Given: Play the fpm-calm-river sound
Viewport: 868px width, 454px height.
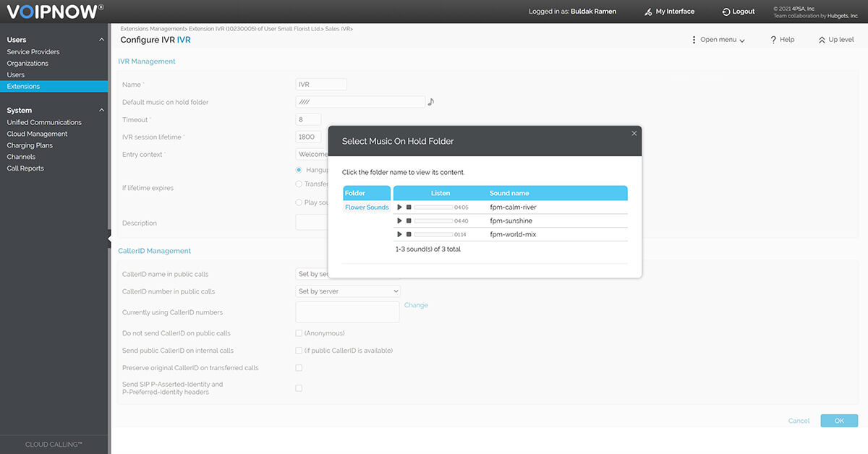Looking at the screenshot, I should click(399, 207).
